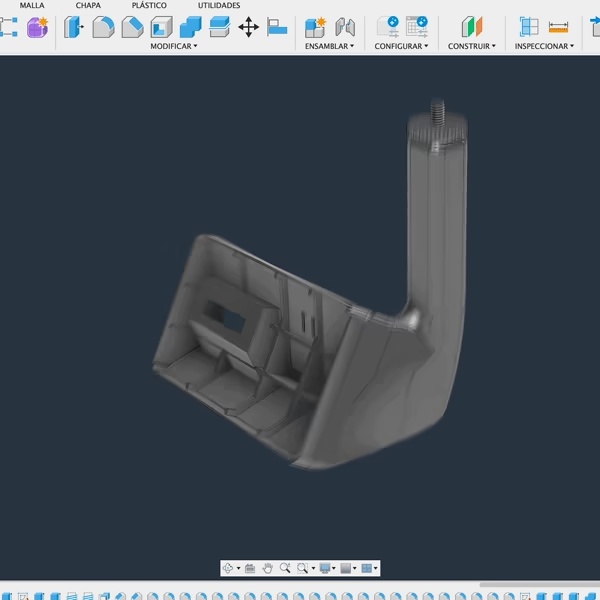Image resolution: width=600 pixels, height=600 pixels.
Task: Open the Zoom options dropdown arrow
Action: tap(313, 568)
